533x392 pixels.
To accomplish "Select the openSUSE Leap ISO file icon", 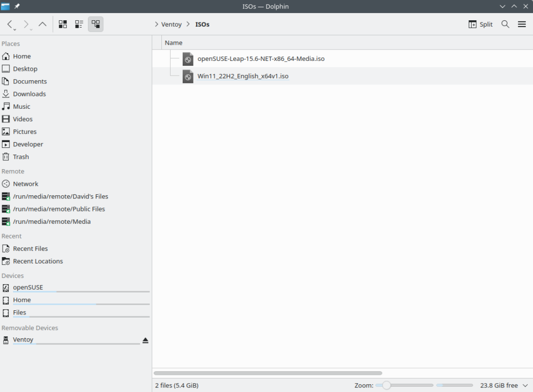I will coord(188,59).
